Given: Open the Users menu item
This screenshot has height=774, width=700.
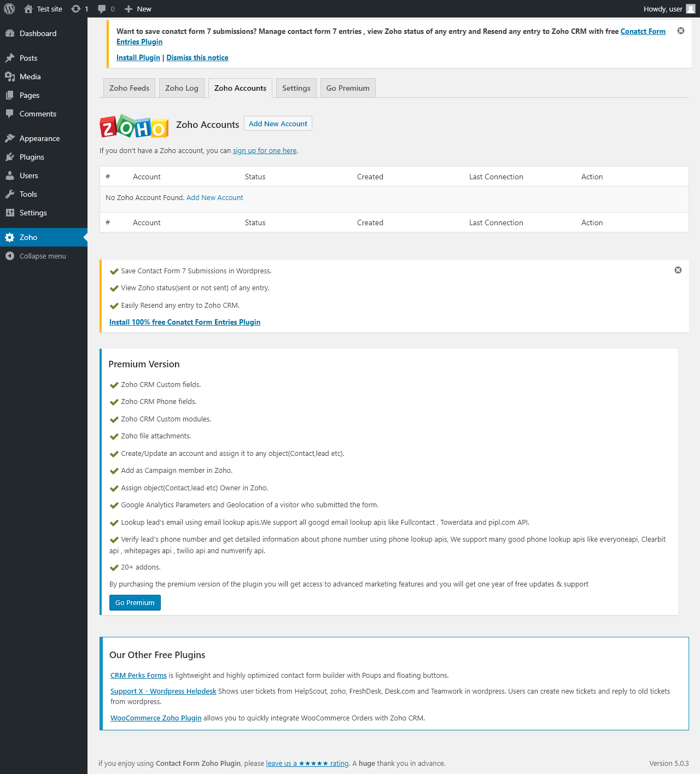Looking at the screenshot, I should 44,175.
